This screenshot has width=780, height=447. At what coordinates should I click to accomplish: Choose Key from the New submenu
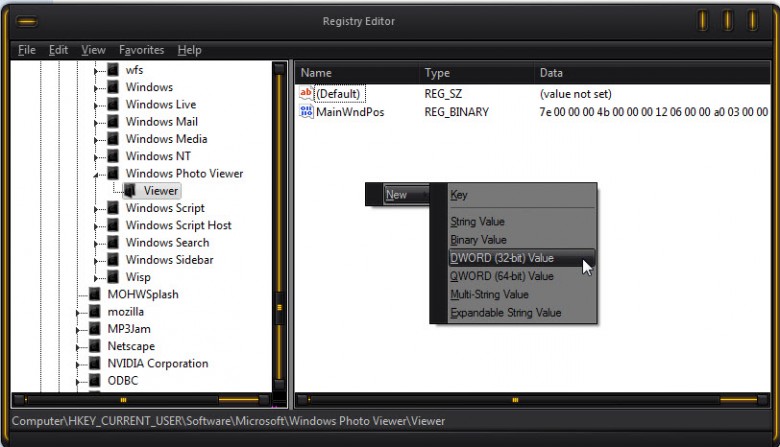click(x=521, y=195)
